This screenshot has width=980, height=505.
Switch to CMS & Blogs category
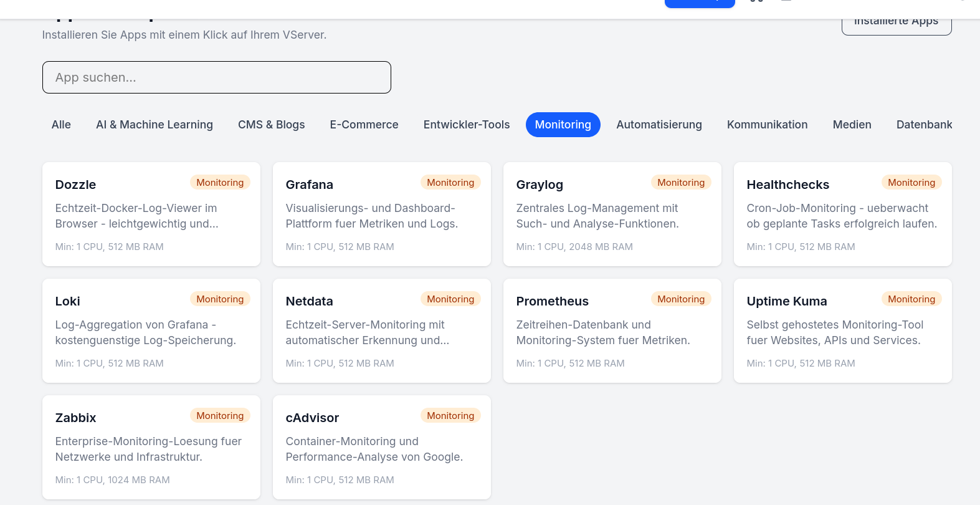pos(272,125)
